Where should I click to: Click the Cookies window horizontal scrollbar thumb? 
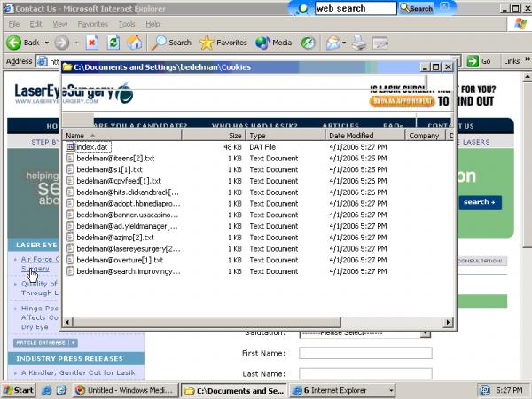pyautogui.click(x=206, y=322)
